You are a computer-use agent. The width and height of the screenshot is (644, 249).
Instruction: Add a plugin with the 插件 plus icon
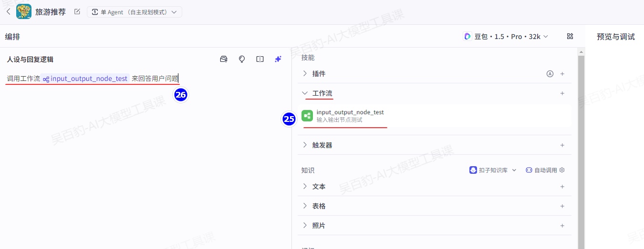[x=562, y=74]
